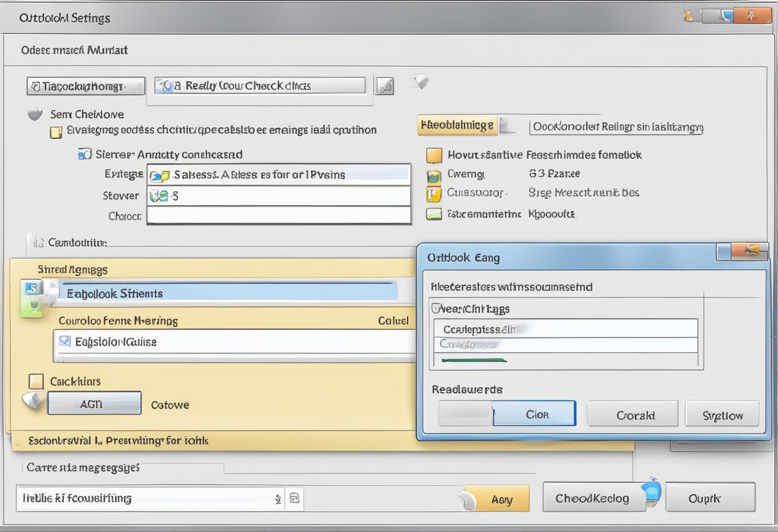Screen dimensions: 778x532
Task: Click the AGN button
Action: pos(93,403)
